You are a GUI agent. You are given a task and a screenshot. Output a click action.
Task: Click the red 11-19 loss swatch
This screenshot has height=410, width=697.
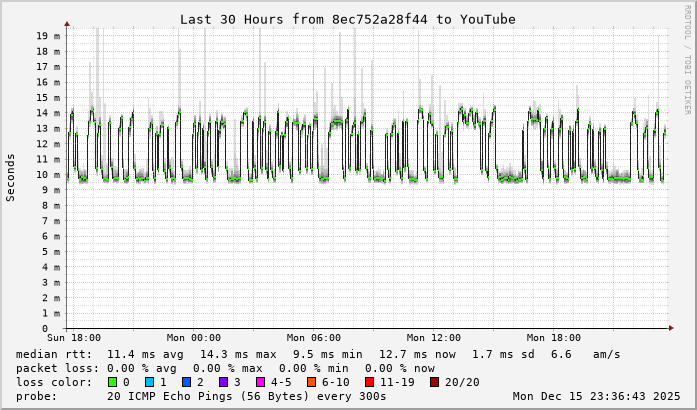[370, 382]
